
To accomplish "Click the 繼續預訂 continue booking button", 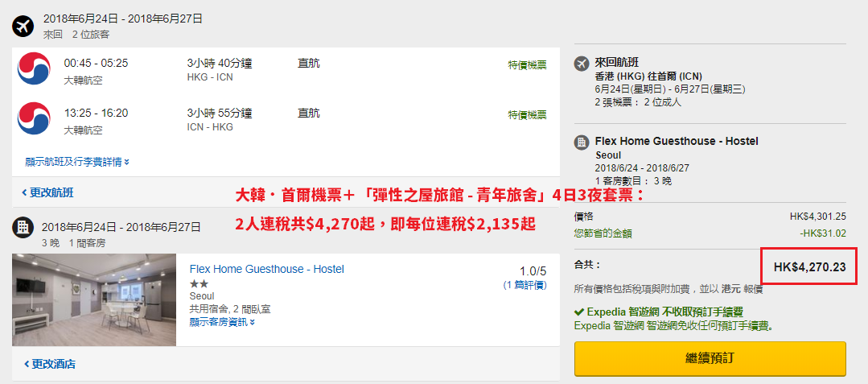I will [x=710, y=358].
